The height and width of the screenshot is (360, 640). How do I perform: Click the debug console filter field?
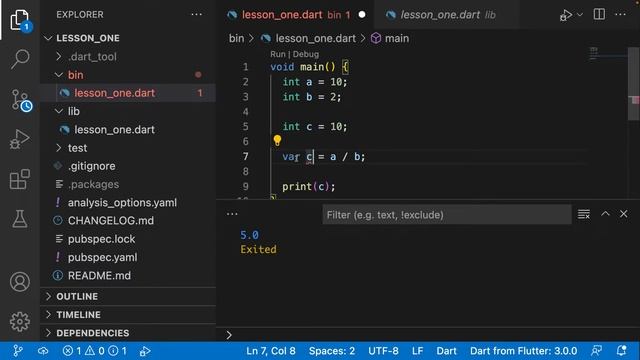pos(447,215)
